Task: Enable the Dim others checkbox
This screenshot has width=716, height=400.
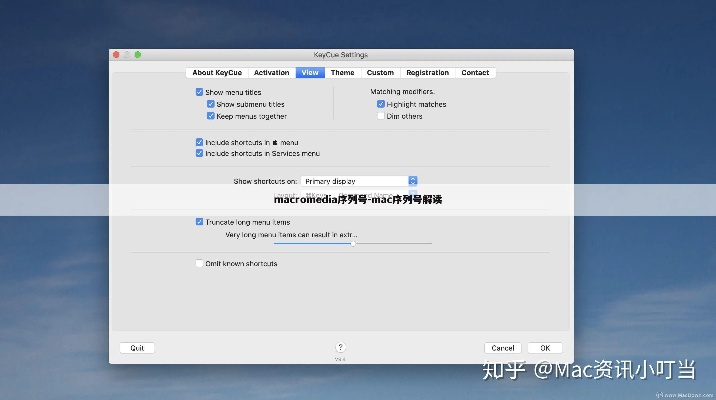Action: (x=381, y=116)
